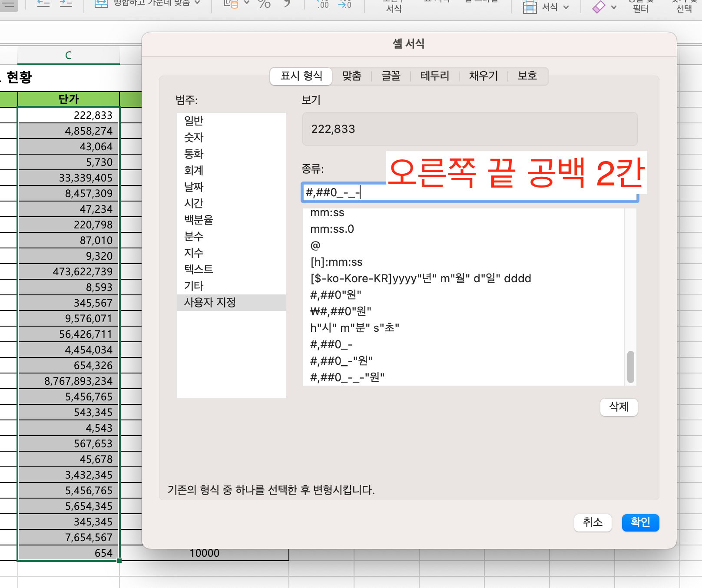Choose the #,##0"원" format
Screen dimensions: 702x588
coord(464,295)
